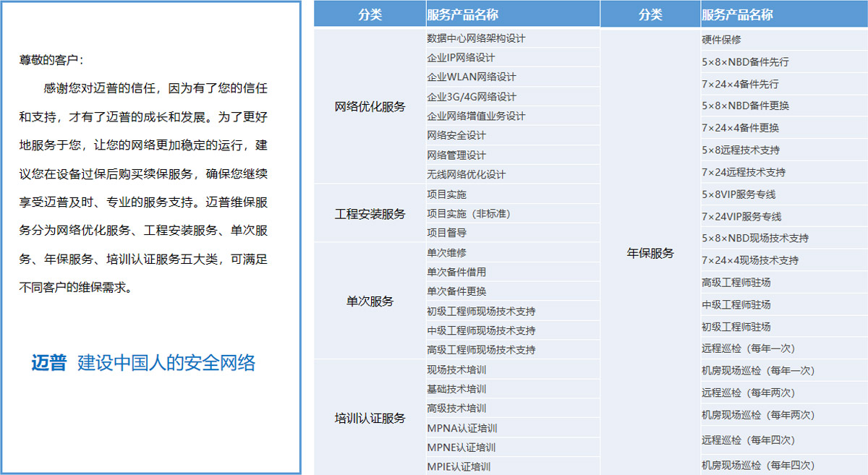Select 无线网络优化设计 row
This screenshot has height=475, width=868.
[466, 175]
